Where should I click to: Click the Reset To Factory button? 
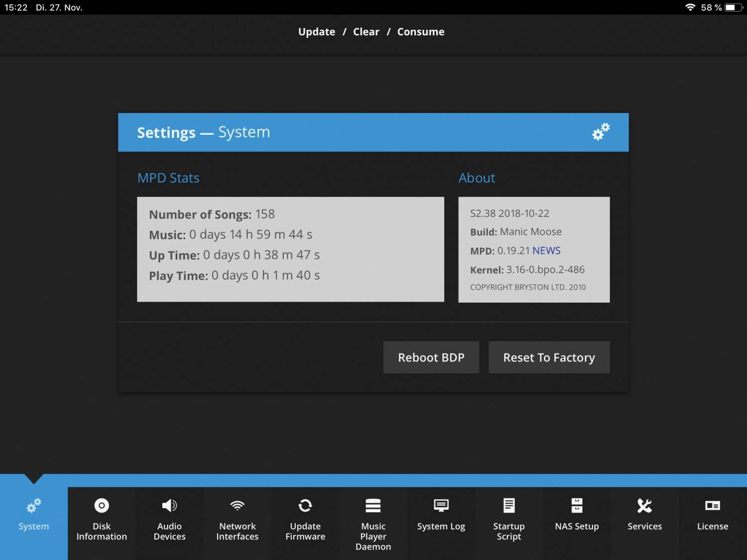549,357
